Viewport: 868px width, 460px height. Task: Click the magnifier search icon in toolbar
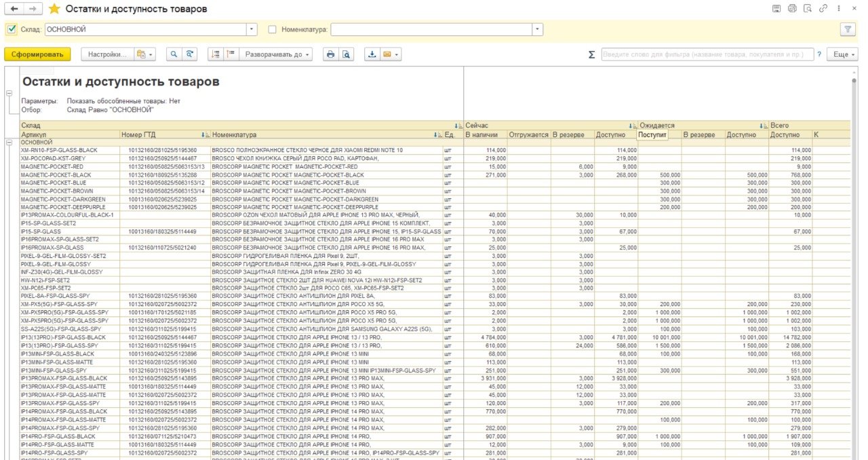coord(174,54)
